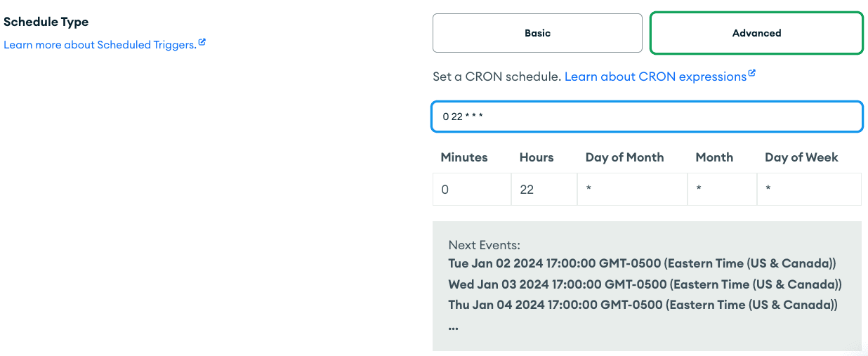Select the Basic schedule type
Screen dimensions: 868x356
pos(537,33)
